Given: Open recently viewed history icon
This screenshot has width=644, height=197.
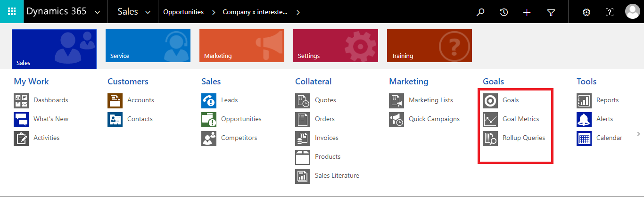Looking at the screenshot, I should [x=504, y=12].
